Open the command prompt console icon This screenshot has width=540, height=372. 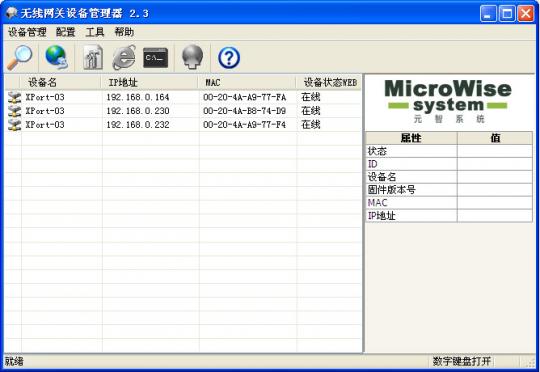tap(155, 58)
